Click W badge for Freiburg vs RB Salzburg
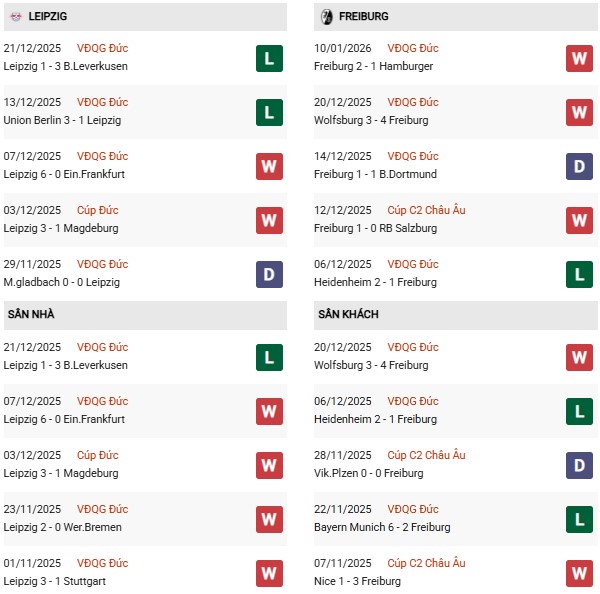600x594 pixels. (579, 220)
